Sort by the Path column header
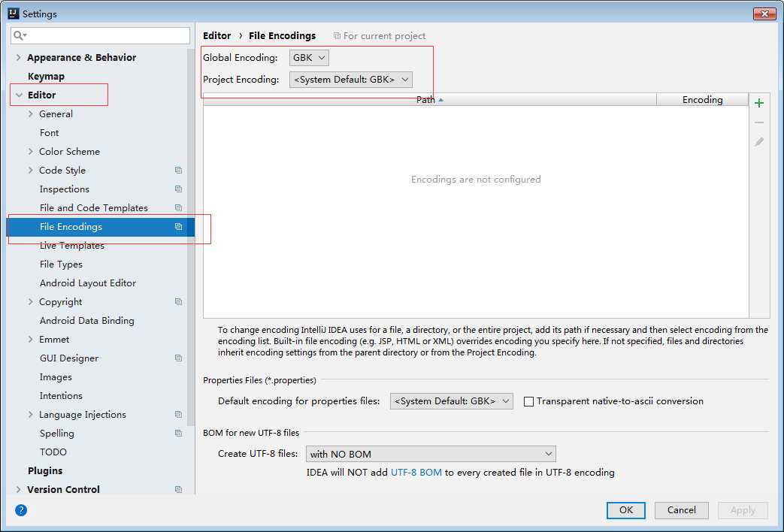784x532 pixels. click(429, 99)
